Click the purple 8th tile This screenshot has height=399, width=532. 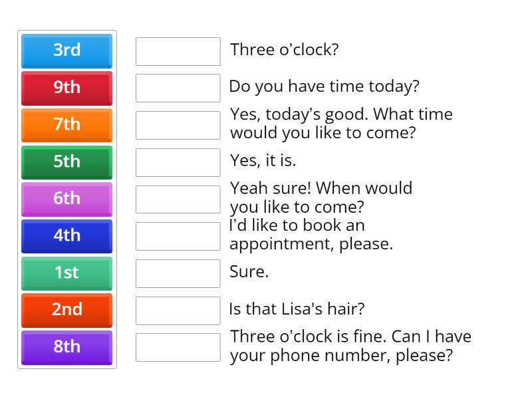(x=66, y=347)
